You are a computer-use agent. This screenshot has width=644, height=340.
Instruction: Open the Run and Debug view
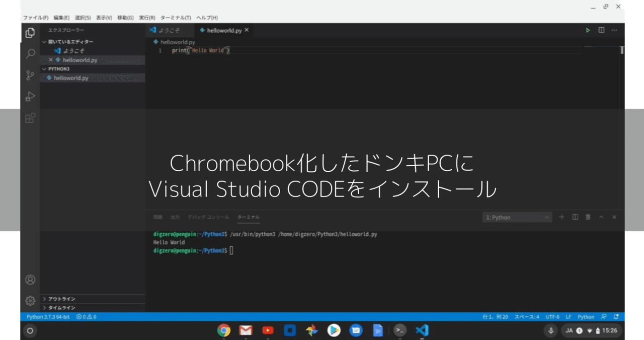[x=30, y=96]
